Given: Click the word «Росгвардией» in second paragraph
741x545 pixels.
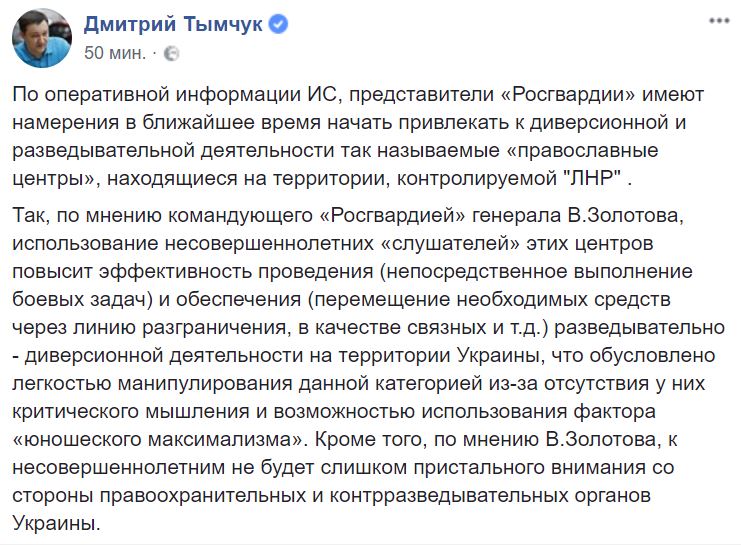Looking at the screenshot, I should tap(393, 216).
